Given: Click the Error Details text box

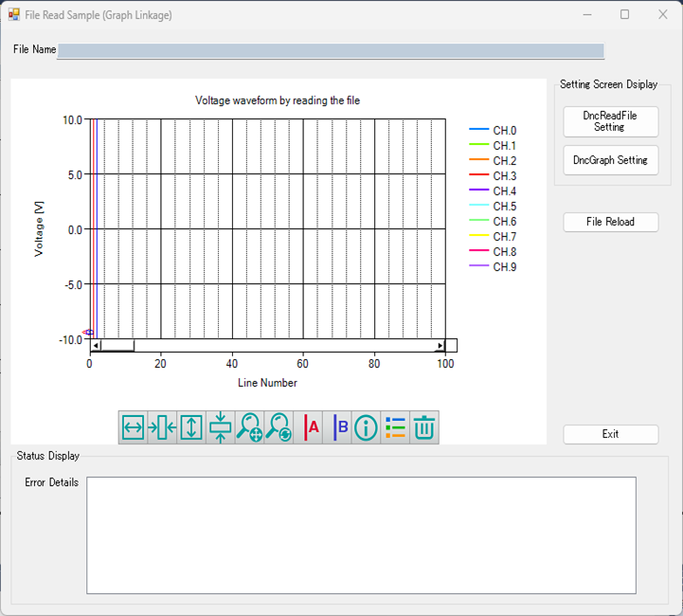Looking at the screenshot, I should [x=360, y=534].
